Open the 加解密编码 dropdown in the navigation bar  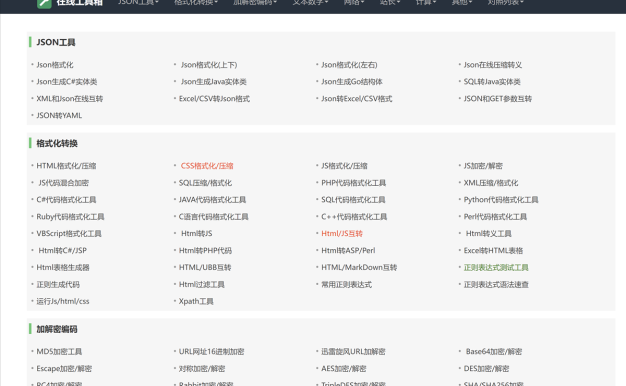coord(255,3)
